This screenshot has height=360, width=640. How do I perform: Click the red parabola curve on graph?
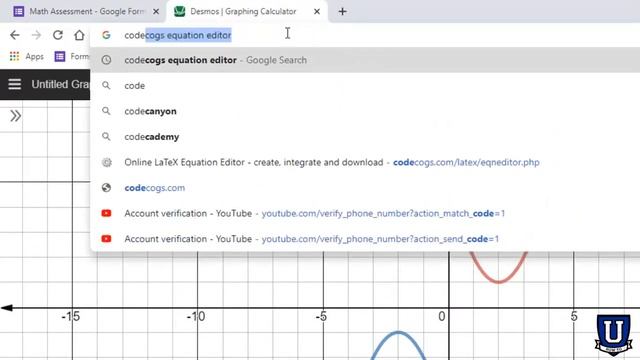click(498, 281)
